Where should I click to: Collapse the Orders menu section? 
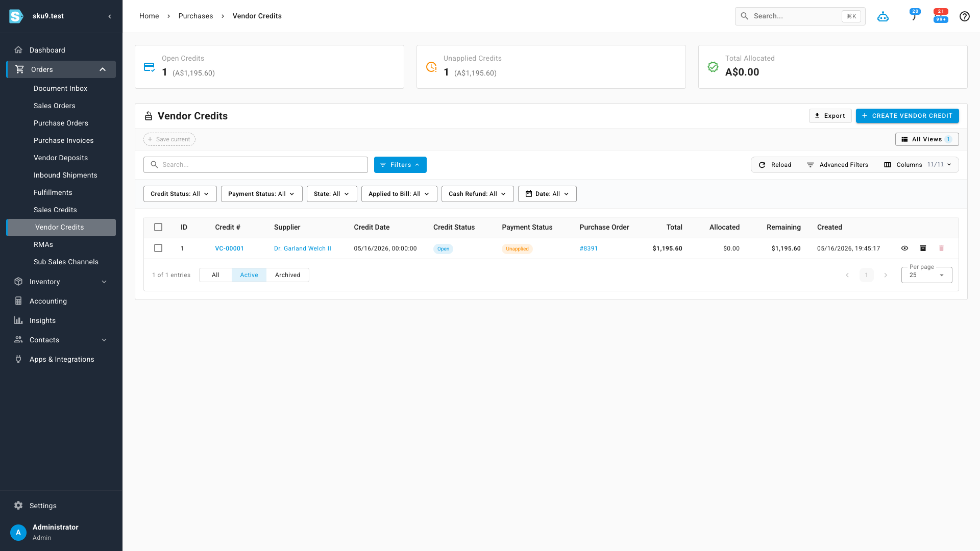coord(103,69)
